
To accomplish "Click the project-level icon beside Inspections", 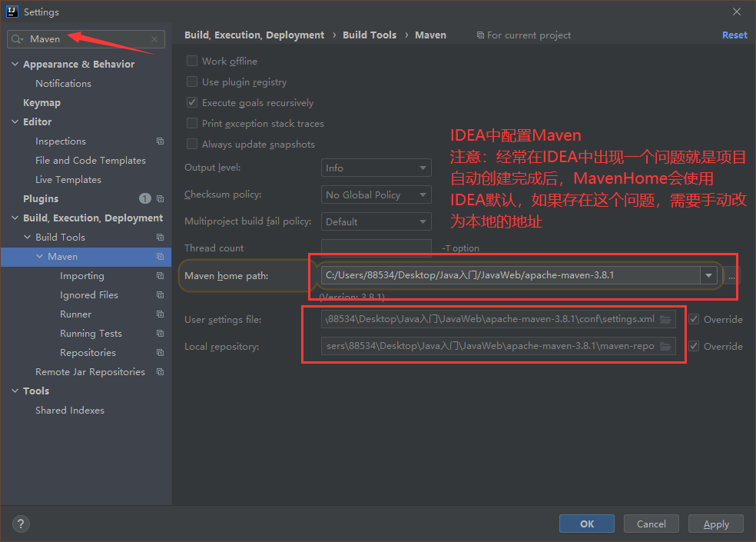I will coord(160,141).
